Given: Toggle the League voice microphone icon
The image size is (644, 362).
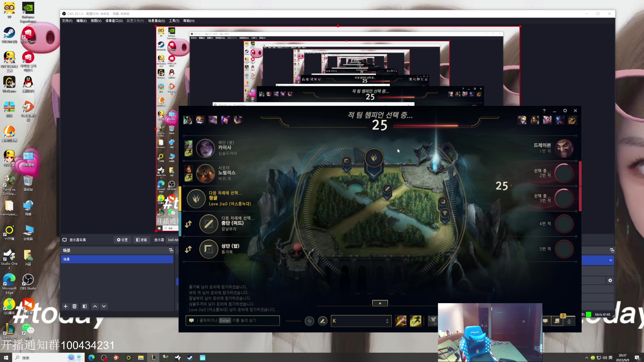Looking at the screenshot, I should tap(569, 321).
